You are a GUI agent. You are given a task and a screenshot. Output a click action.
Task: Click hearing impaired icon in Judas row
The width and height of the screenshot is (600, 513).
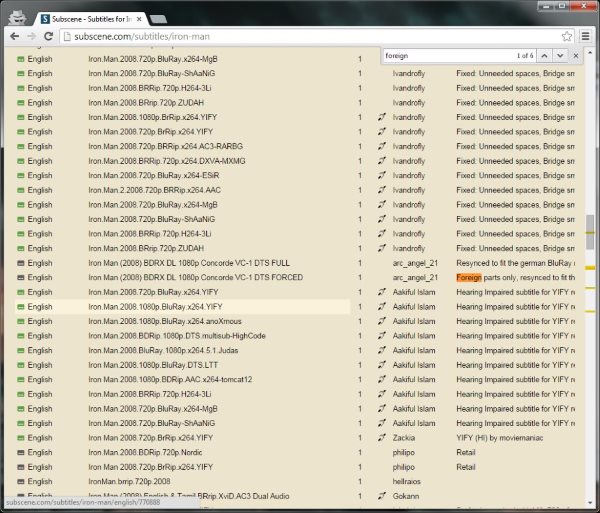382,350
